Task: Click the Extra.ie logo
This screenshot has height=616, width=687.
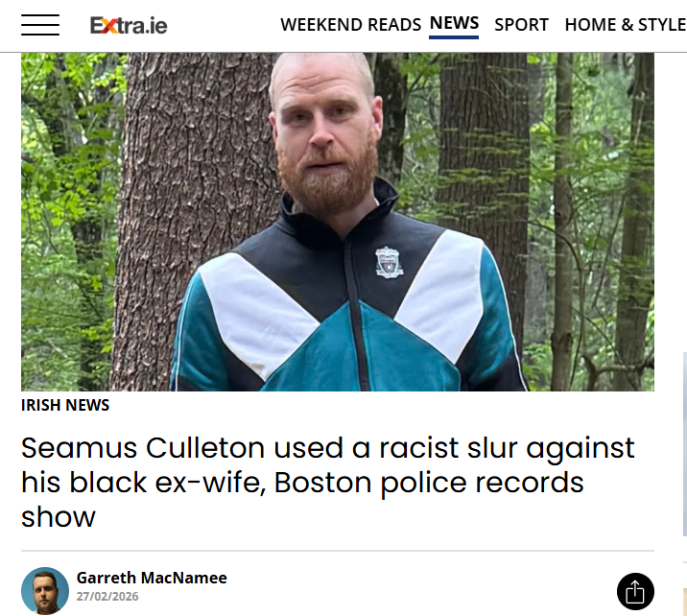Action: [129, 25]
